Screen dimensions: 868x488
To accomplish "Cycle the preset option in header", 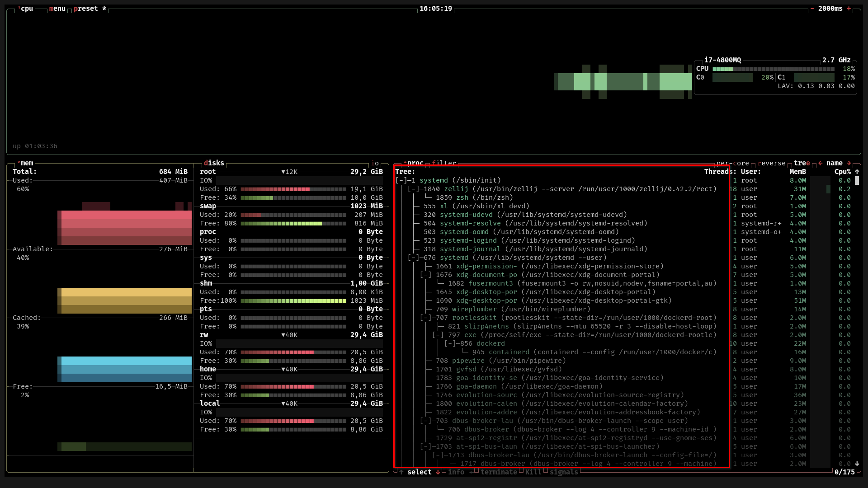I will 86,9.
